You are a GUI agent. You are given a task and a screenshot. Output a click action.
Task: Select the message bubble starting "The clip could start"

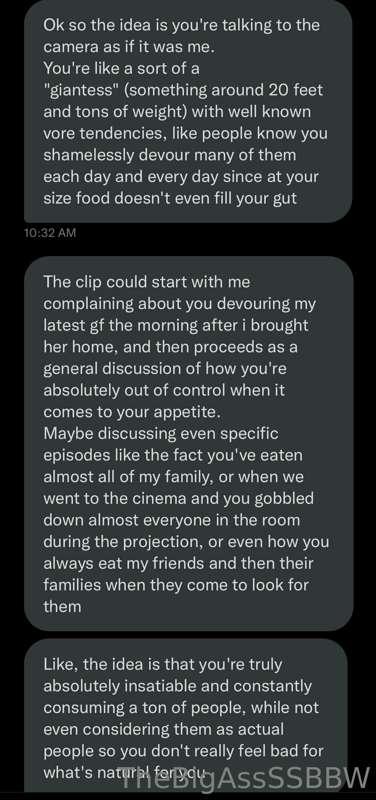(188, 443)
